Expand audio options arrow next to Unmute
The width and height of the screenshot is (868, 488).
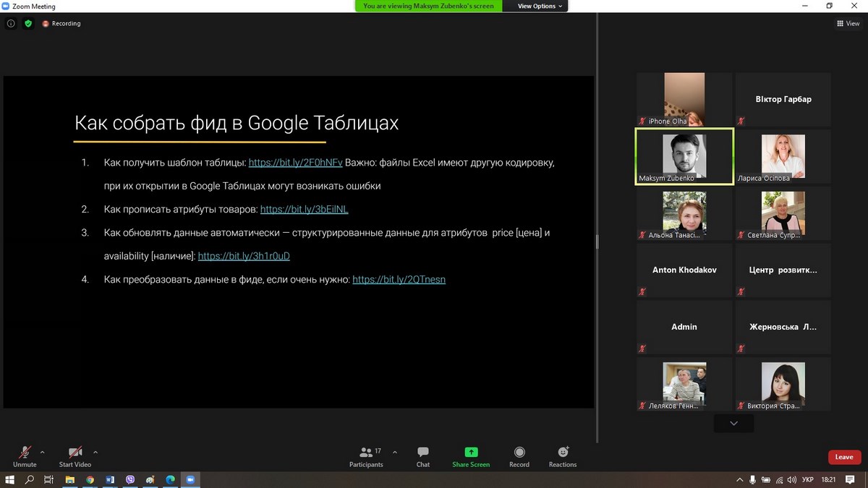42,452
